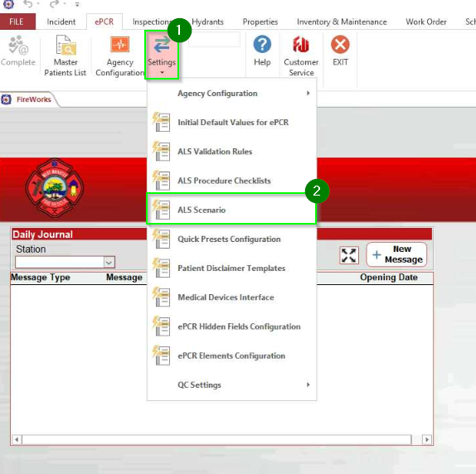Open the Settings dropdown in ribbon
The image size is (476, 474).
[x=162, y=56]
